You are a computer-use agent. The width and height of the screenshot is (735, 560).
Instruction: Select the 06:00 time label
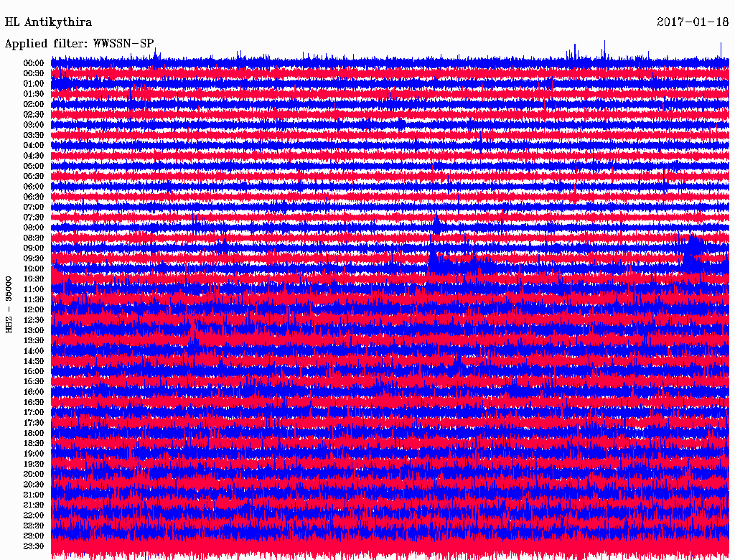click(34, 187)
